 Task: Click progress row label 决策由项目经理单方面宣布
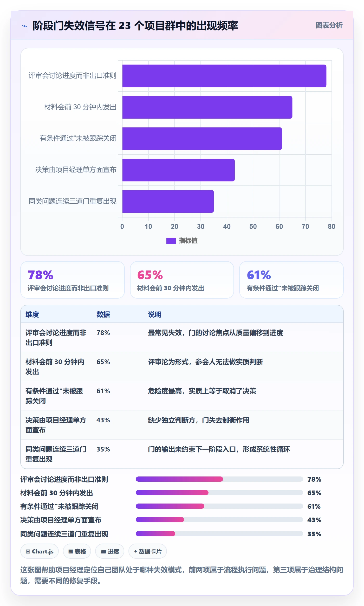61,520
